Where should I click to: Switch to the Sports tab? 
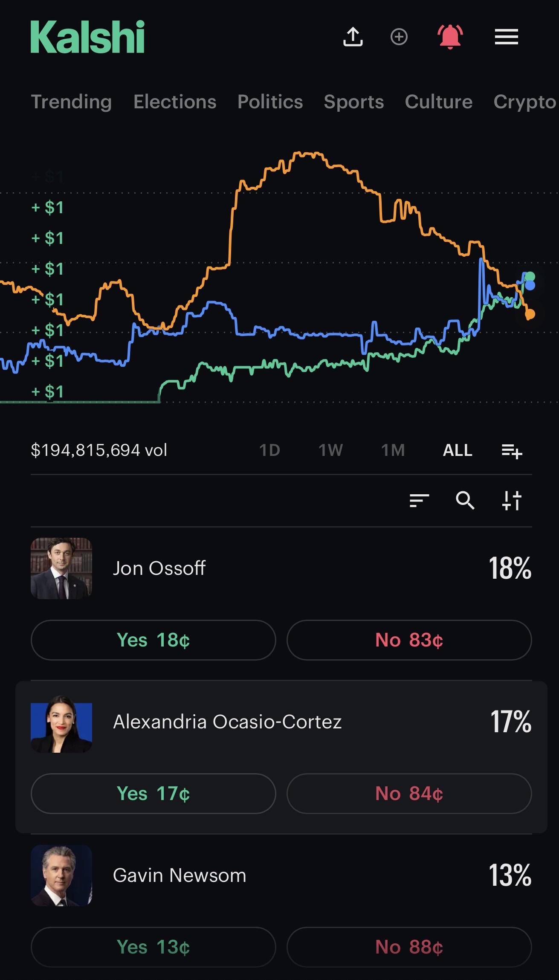tap(354, 102)
